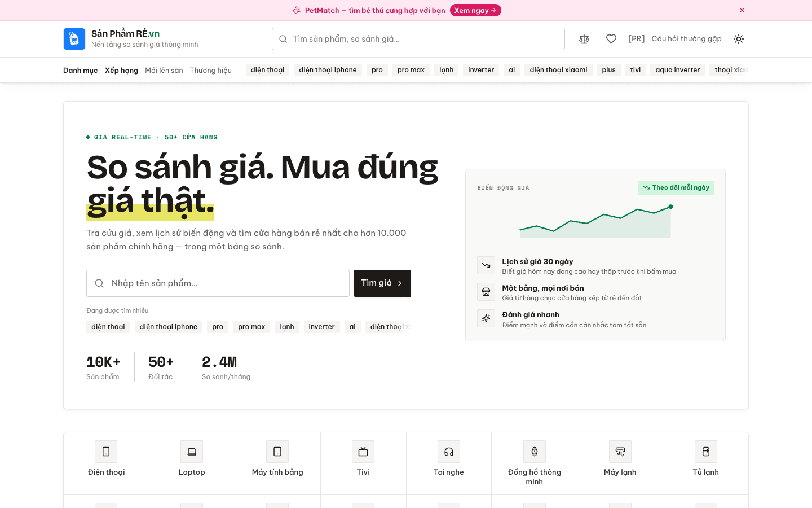This screenshot has height=508, width=812.
Task: Select the lạnh tag under Đang được tìm nhiều
Action: point(287,327)
